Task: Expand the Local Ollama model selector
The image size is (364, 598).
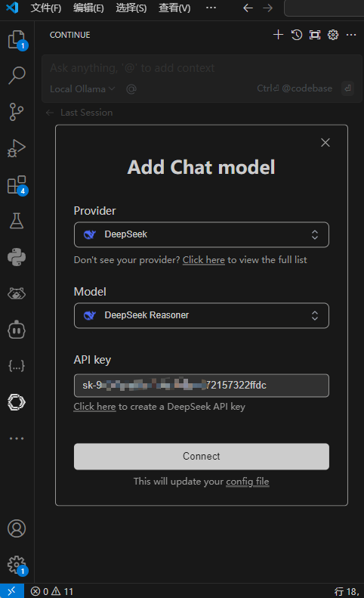Action: 82,89
